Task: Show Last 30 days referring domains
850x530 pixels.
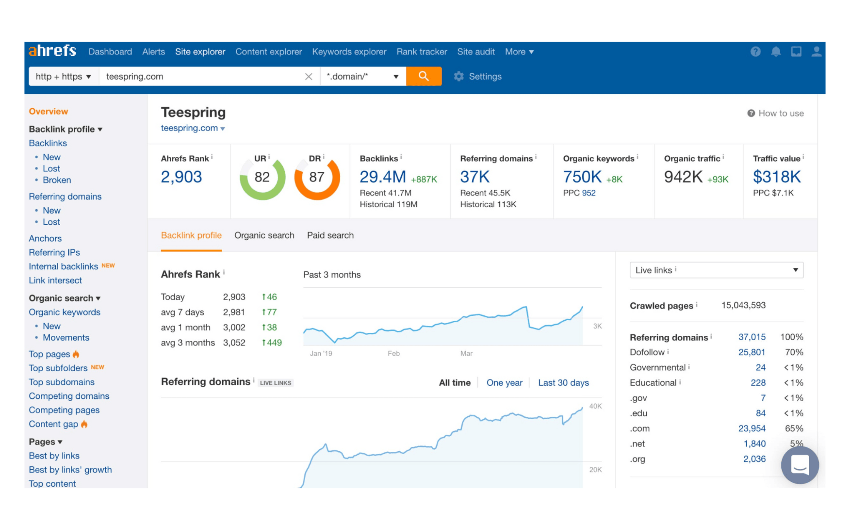Action: click(563, 383)
